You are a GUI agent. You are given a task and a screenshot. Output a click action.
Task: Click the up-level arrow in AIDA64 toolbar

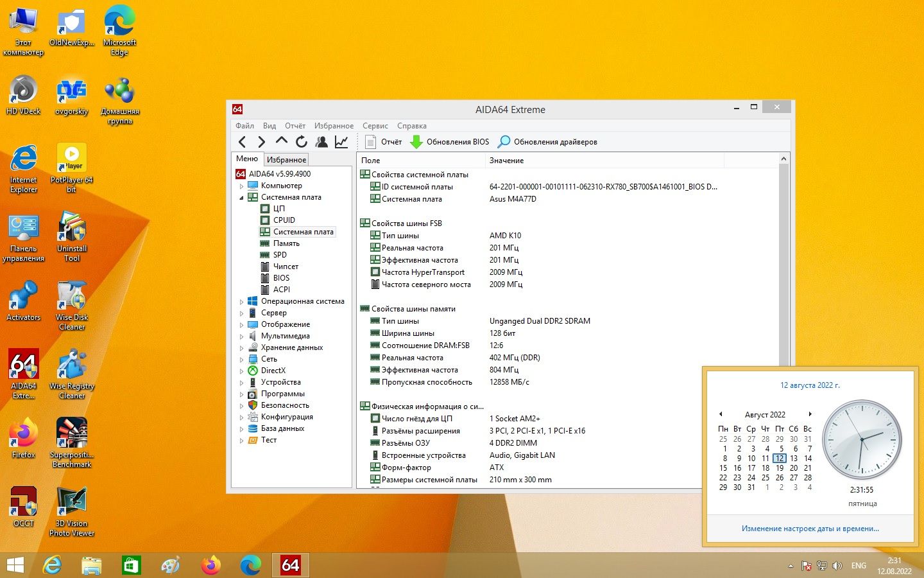click(281, 141)
